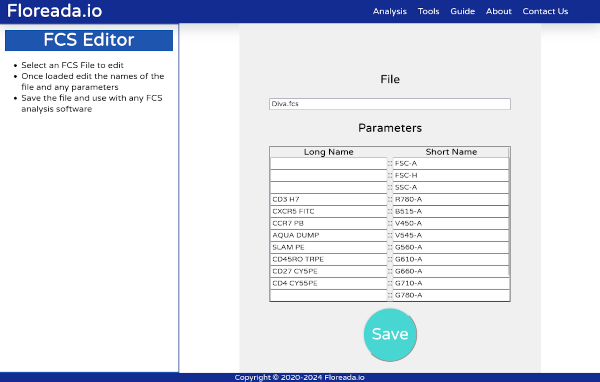Edit the CXCR5 FITC long name field
The height and width of the screenshot is (382, 600).
(x=329, y=211)
